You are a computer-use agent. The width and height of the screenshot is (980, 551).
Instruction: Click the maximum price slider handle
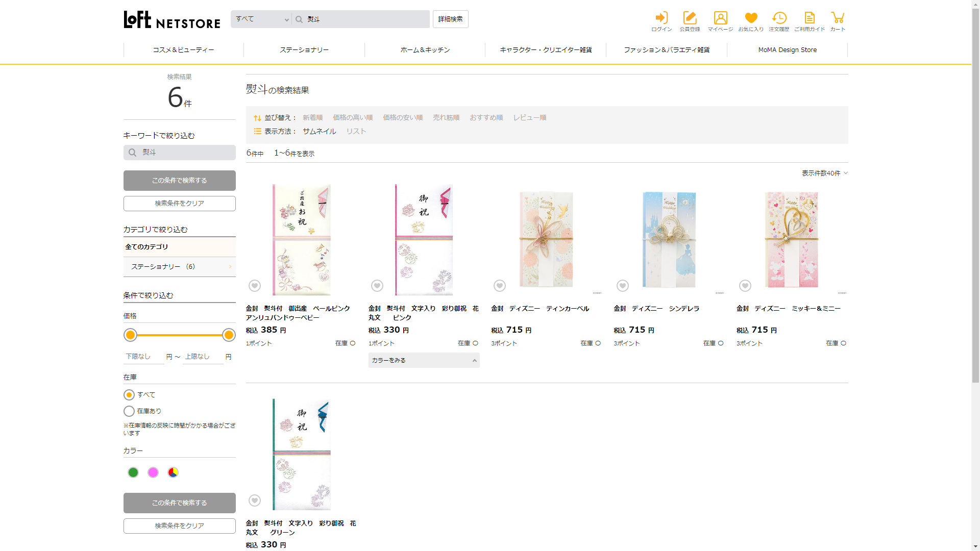229,335
